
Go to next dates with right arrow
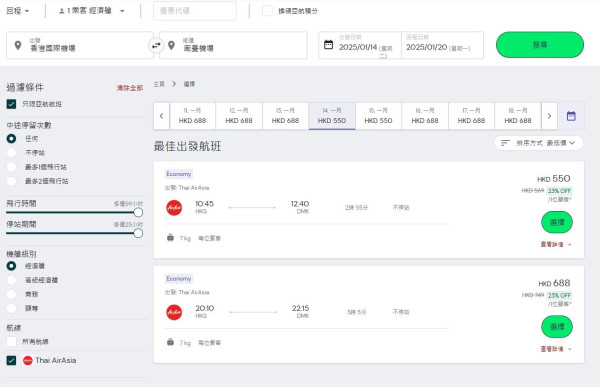(549, 116)
